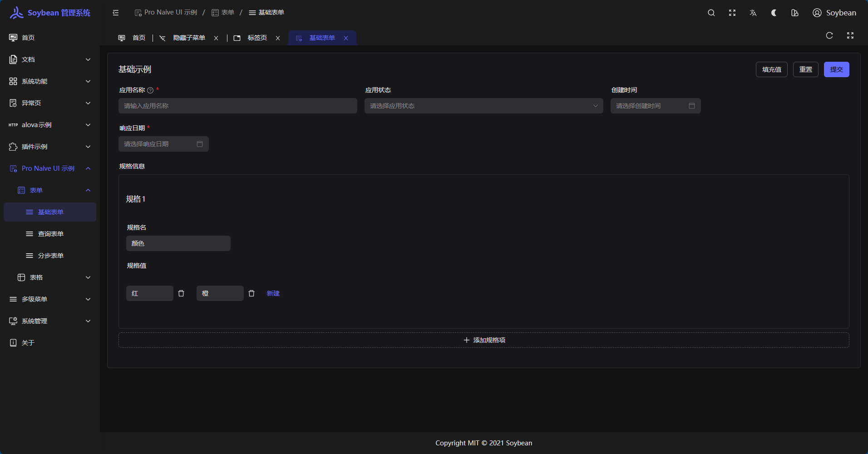The image size is (868, 454).
Task: Focus the 规格名 input containing 颜色
Action: coord(178,243)
